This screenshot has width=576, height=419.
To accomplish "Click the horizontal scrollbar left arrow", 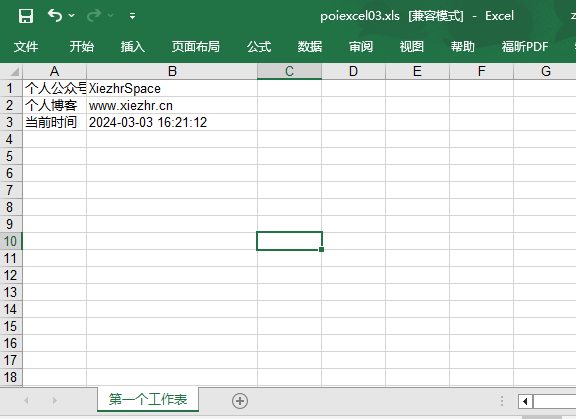I will click(x=525, y=401).
